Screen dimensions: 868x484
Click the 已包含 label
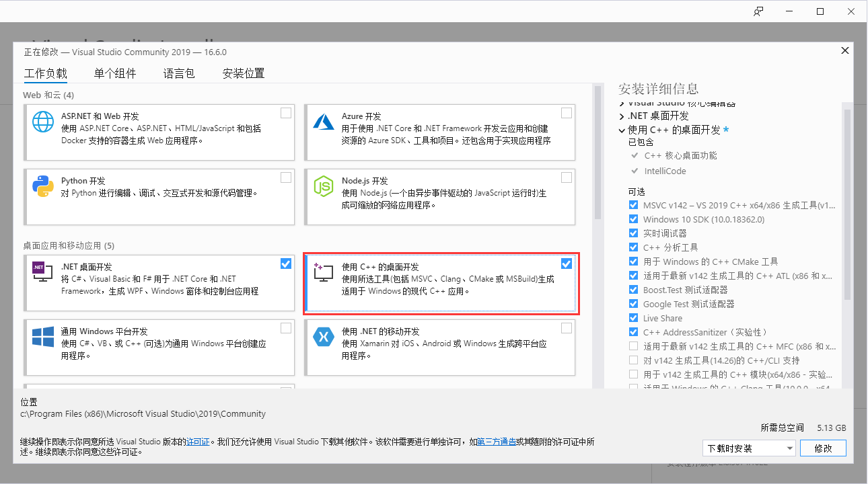click(x=641, y=142)
